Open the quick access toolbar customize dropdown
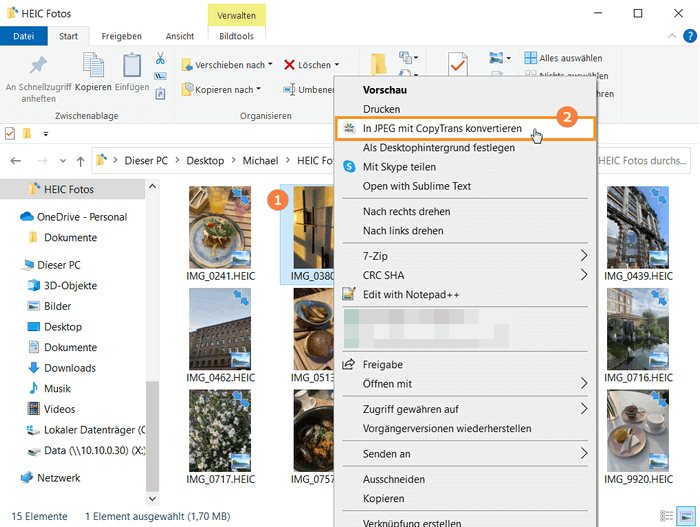 pyautogui.click(x=46, y=134)
